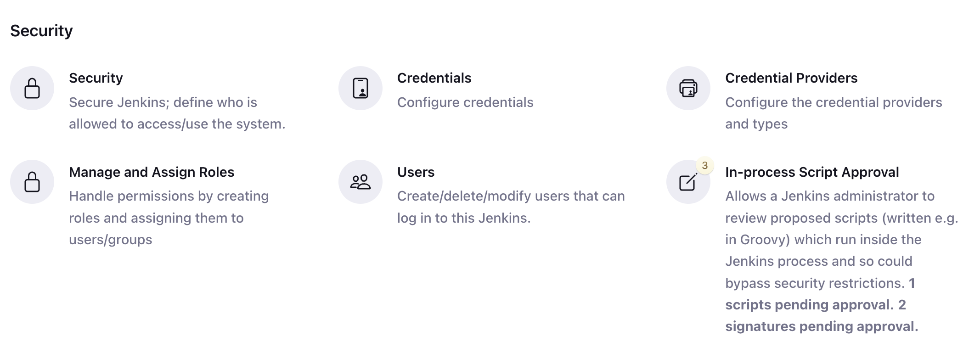Open the Credentials configuration page
Viewport: 980px width, 359px height.
pyautogui.click(x=434, y=78)
